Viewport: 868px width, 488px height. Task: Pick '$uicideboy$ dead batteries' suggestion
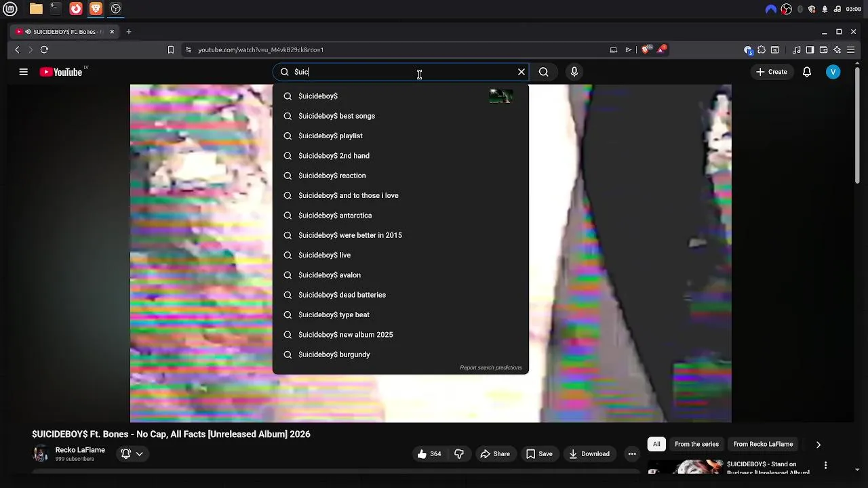tap(400, 295)
